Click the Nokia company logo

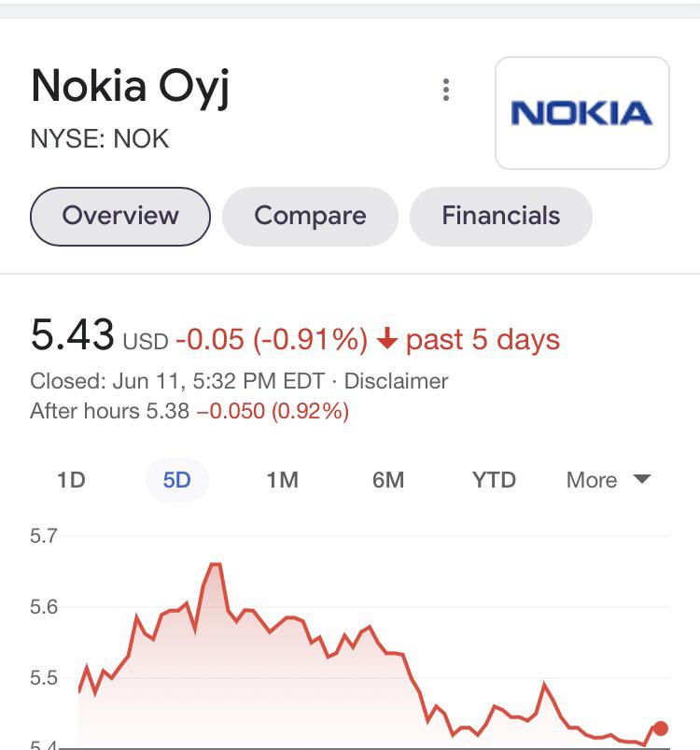[x=581, y=111]
